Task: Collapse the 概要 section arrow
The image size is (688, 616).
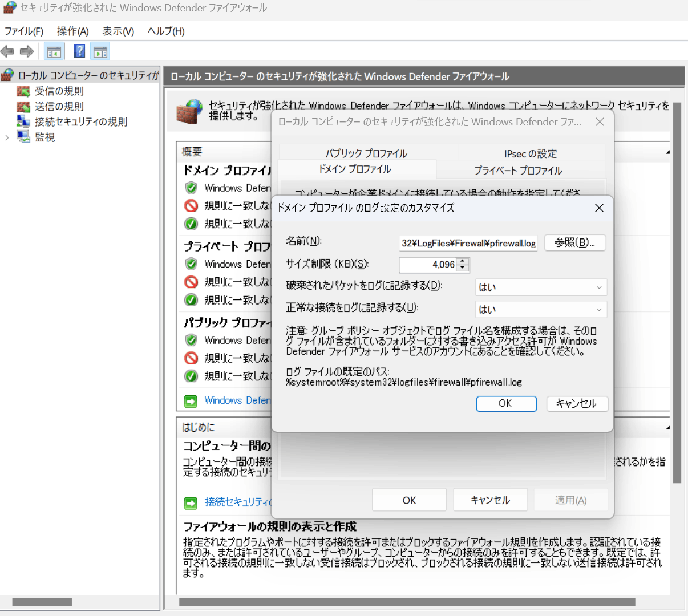Action: pyautogui.click(x=667, y=152)
